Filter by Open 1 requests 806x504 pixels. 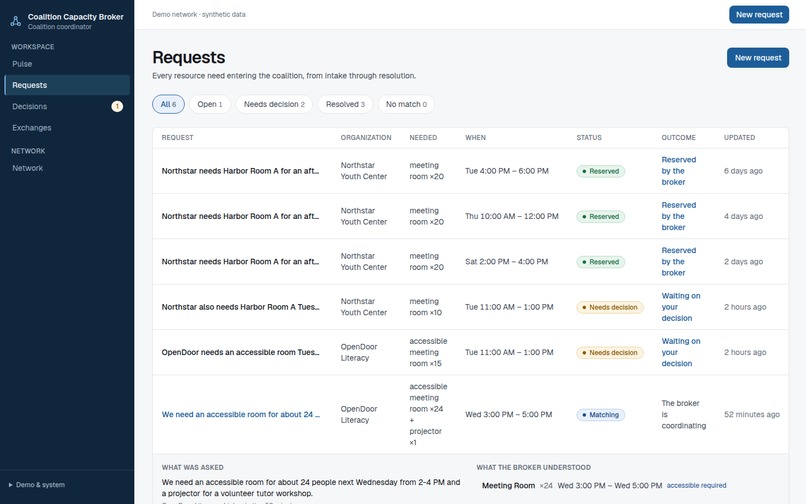tap(210, 104)
